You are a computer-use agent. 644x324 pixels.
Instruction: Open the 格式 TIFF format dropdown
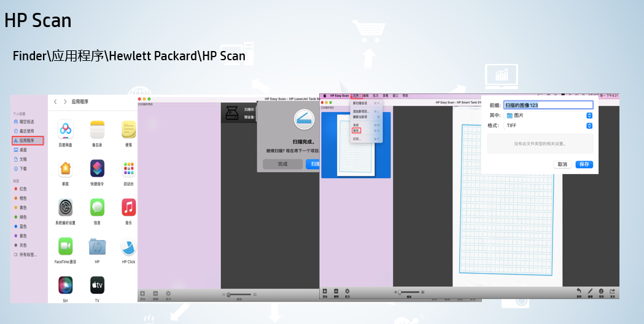point(548,126)
